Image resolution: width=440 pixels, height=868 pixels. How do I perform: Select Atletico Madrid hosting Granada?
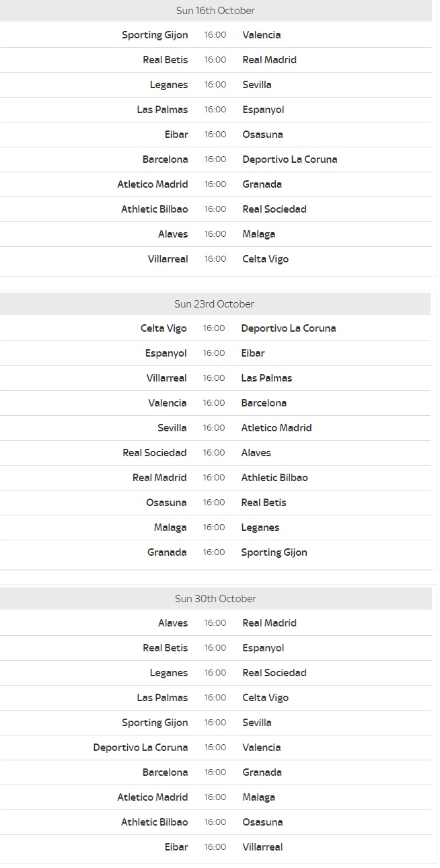point(153,184)
